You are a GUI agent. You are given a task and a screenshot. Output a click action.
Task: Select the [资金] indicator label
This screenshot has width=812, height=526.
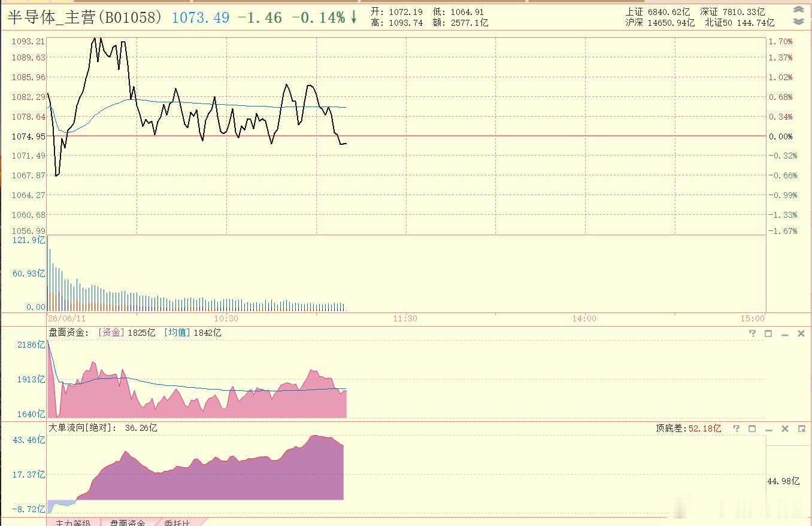pyautogui.click(x=111, y=333)
